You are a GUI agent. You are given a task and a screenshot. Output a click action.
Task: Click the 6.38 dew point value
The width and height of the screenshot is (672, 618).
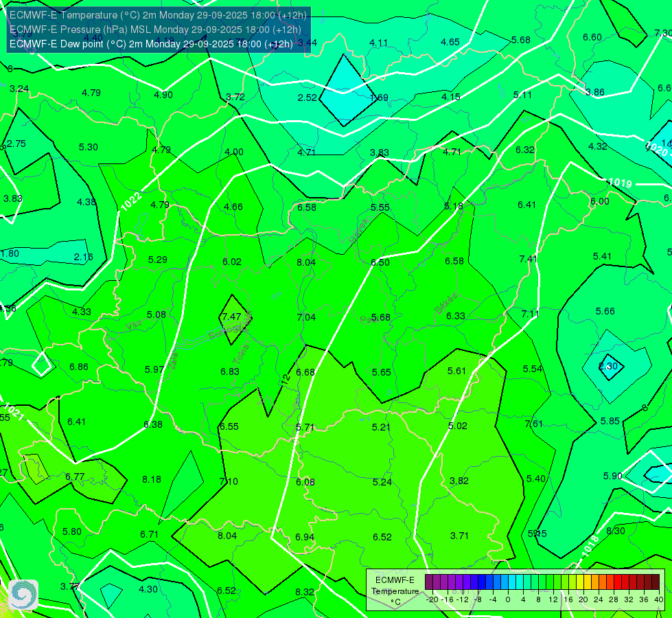coord(153,424)
